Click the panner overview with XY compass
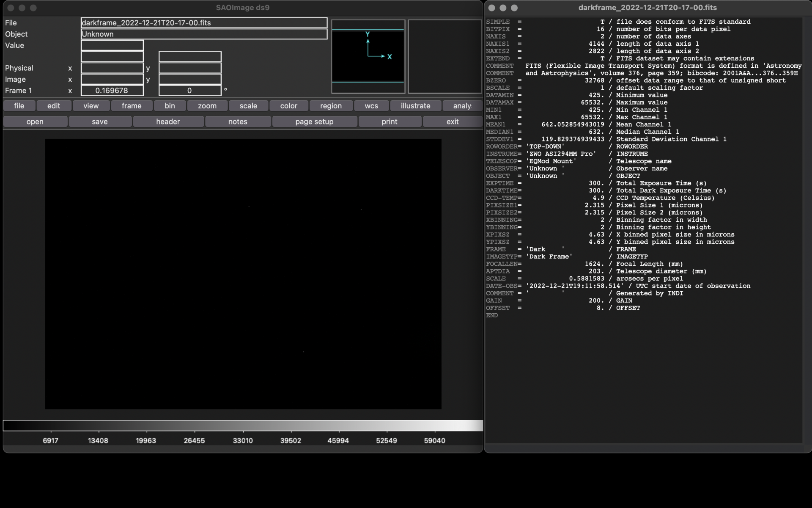 pos(368,56)
